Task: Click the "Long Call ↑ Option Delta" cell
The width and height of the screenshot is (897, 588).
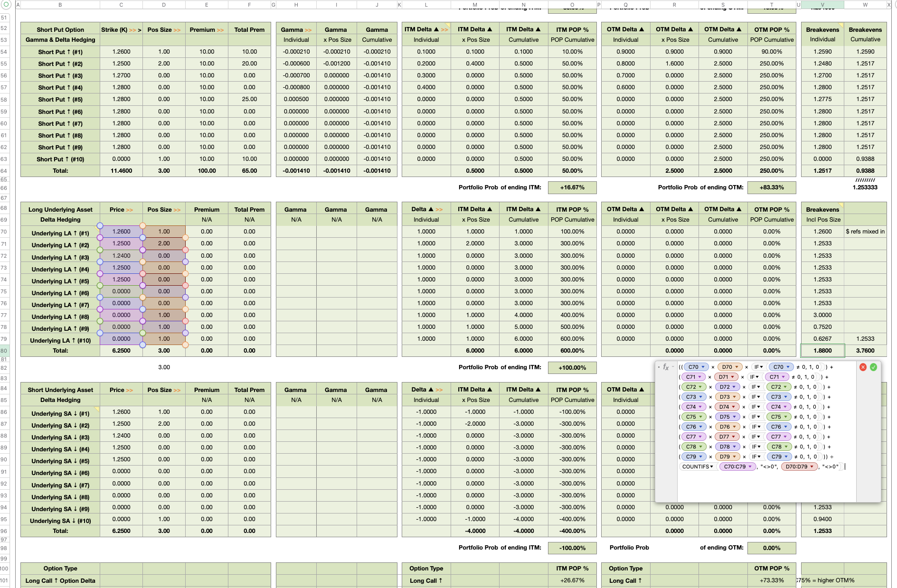Action: point(60,581)
